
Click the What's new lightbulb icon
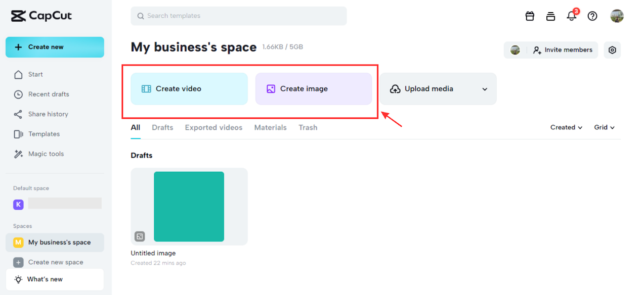18,279
